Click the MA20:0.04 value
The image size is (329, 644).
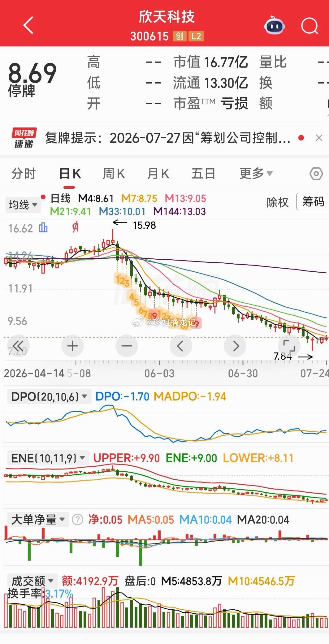point(263,519)
